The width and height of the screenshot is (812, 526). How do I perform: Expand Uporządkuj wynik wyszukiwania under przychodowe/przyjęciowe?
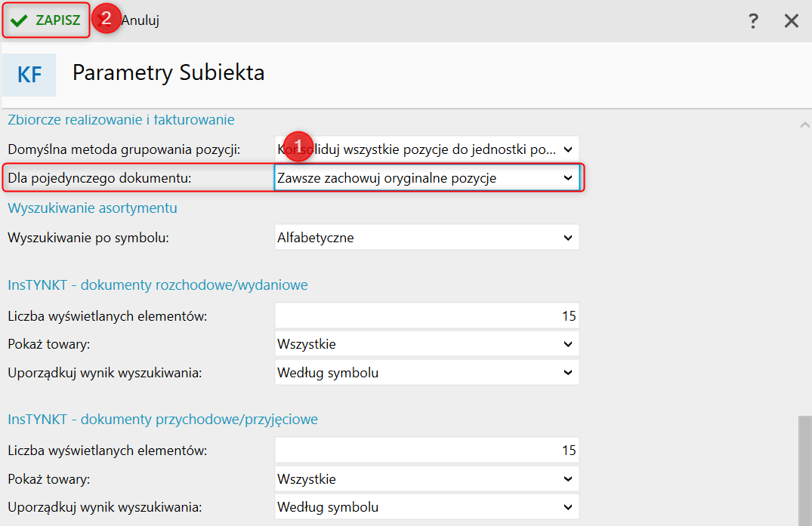click(x=427, y=507)
